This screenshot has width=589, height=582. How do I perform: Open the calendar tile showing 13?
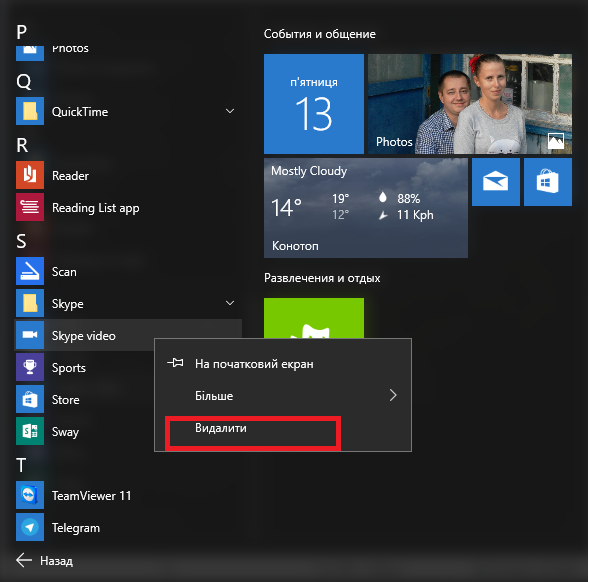point(314,104)
